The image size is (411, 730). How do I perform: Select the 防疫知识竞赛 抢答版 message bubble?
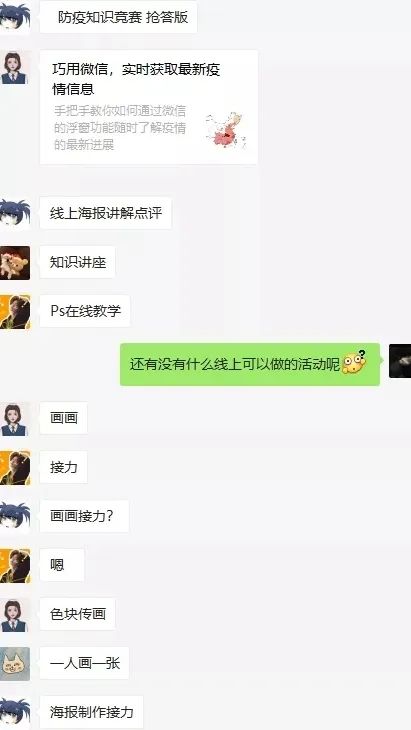[x=119, y=17]
